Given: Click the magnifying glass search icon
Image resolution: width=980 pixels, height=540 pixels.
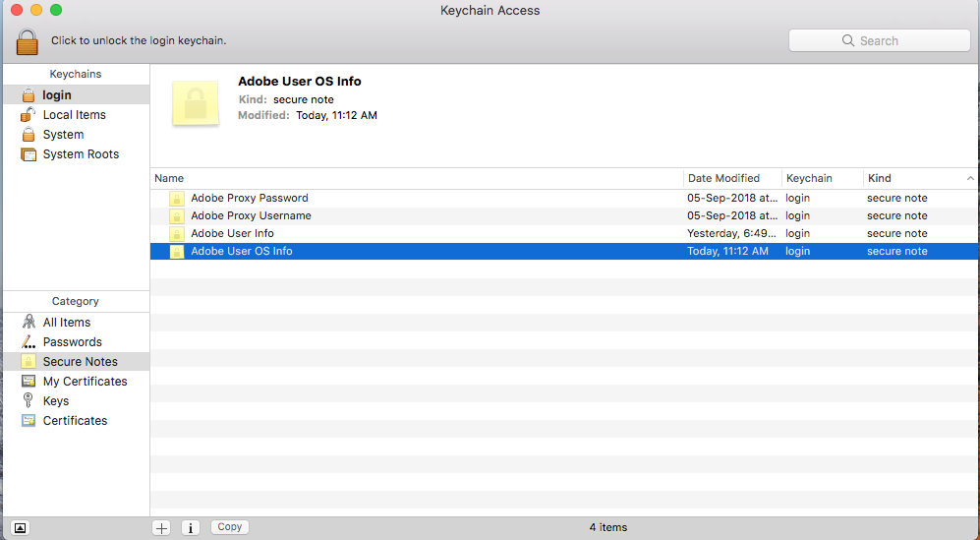Looking at the screenshot, I should click(847, 40).
